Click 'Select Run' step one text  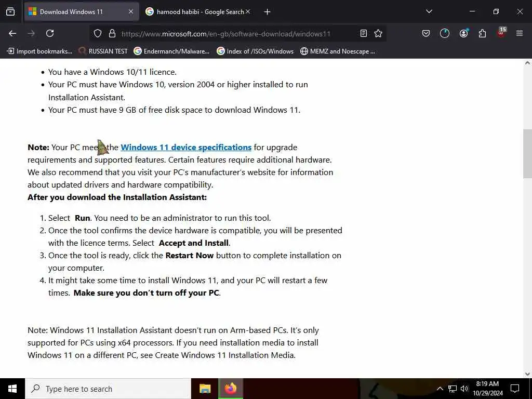(159, 218)
